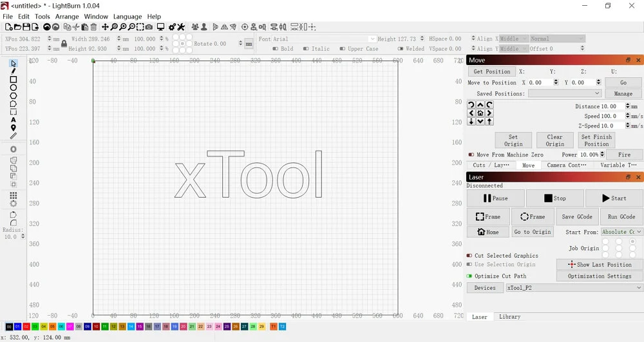The width and height of the screenshot is (644, 342).
Task: Open the File menu
Action: pyautogui.click(x=7, y=16)
